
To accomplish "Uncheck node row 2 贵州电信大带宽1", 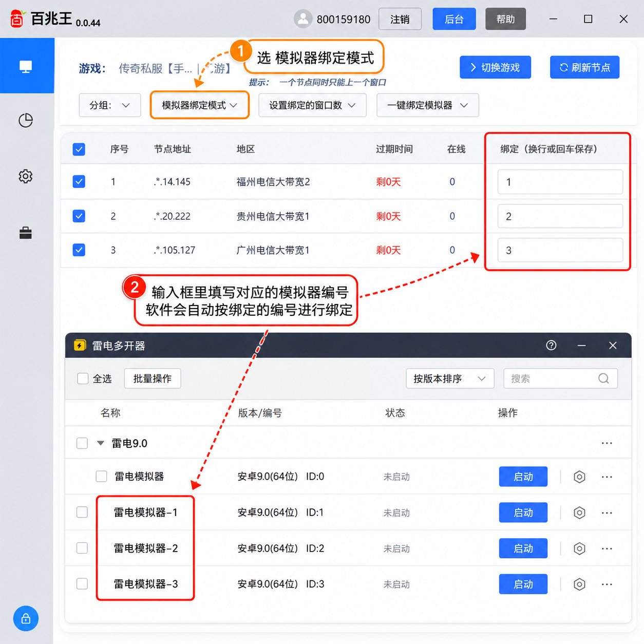I will coord(79,216).
